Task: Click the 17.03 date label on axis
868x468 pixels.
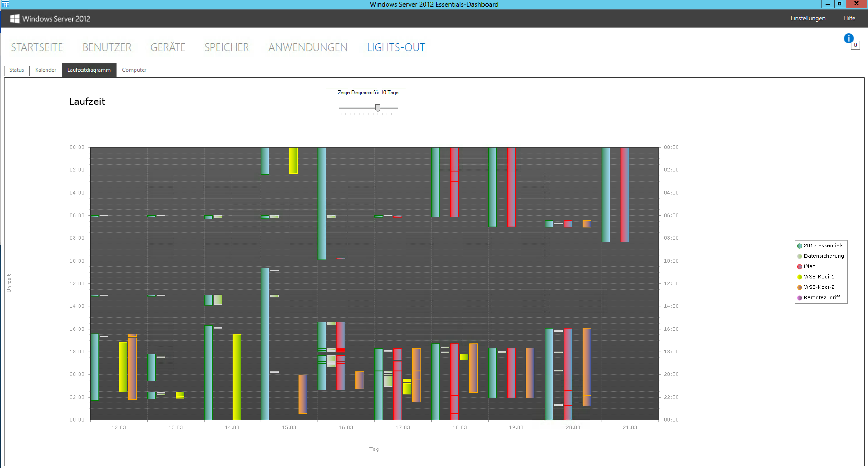Action: 403,428
